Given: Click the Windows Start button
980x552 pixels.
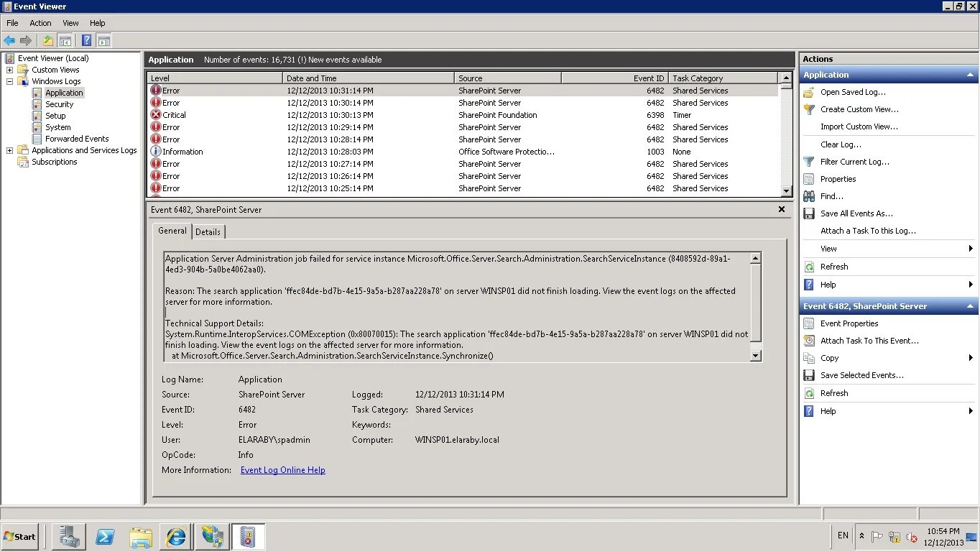Looking at the screenshot, I should [20, 536].
